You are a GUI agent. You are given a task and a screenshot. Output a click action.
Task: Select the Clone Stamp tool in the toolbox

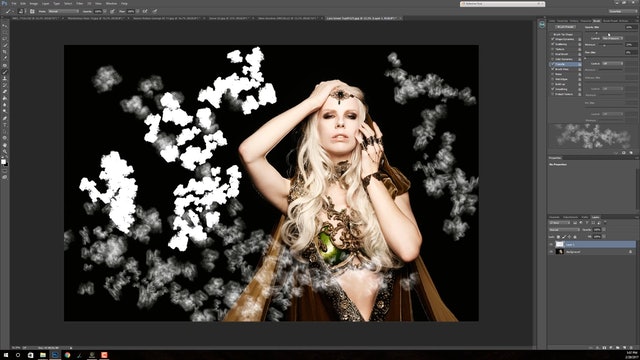pyautogui.click(x=4, y=78)
